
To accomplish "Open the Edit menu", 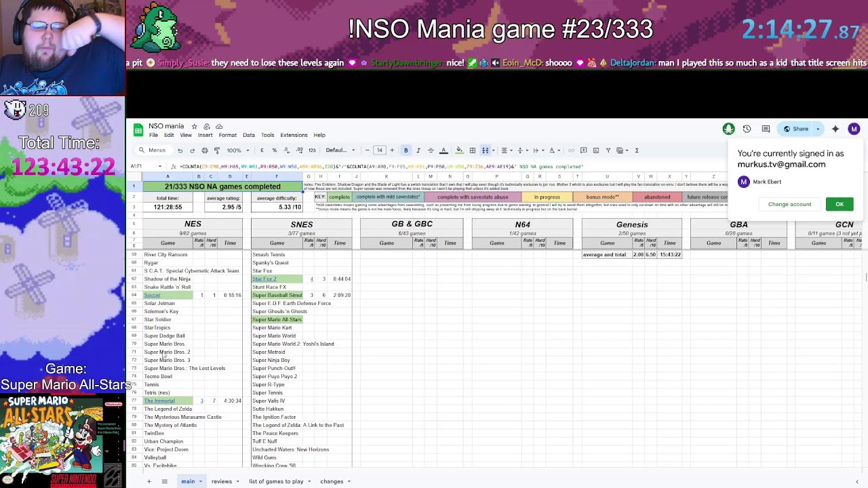I will click(169, 135).
